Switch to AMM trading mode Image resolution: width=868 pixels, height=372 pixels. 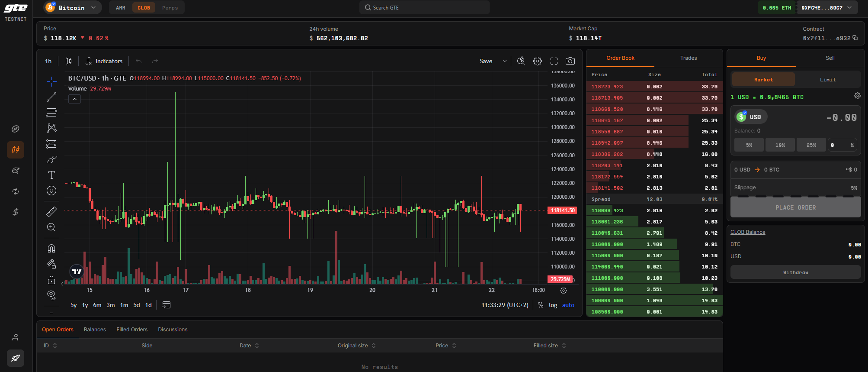coord(121,8)
